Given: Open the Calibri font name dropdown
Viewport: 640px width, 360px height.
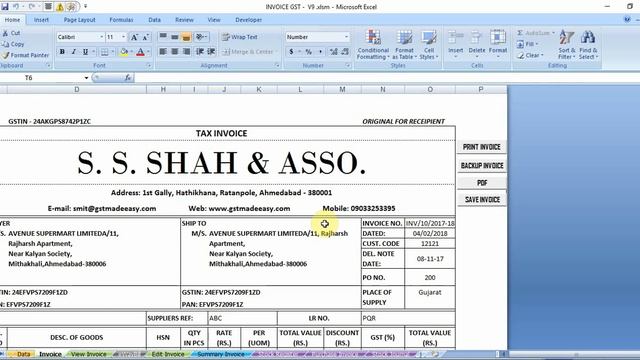Looking at the screenshot, I should 102,37.
